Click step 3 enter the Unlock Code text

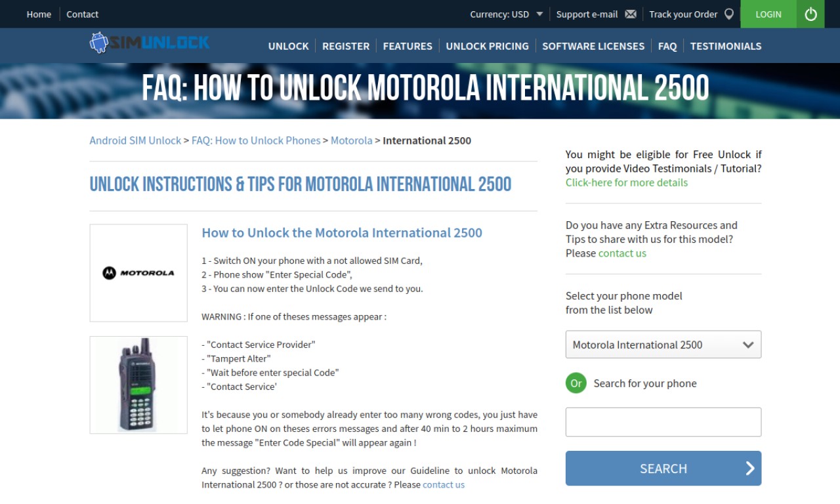pyautogui.click(x=312, y=288)
